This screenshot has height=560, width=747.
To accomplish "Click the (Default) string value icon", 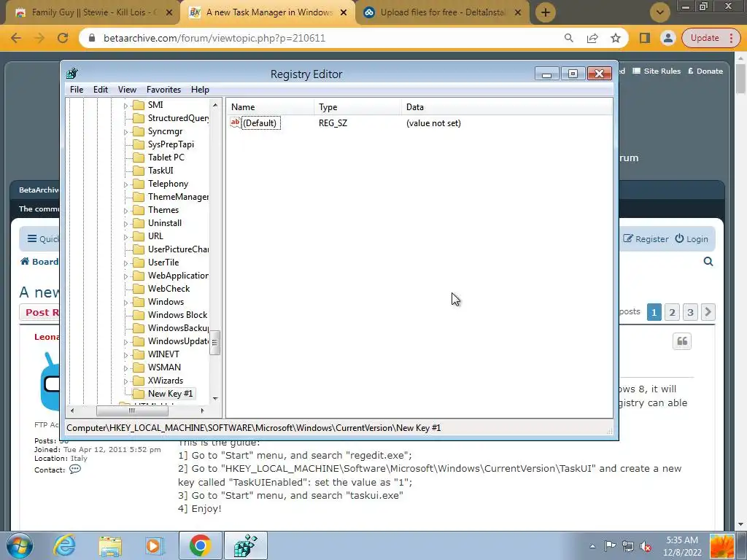I will pyautogui.click(x=236, y=122).
